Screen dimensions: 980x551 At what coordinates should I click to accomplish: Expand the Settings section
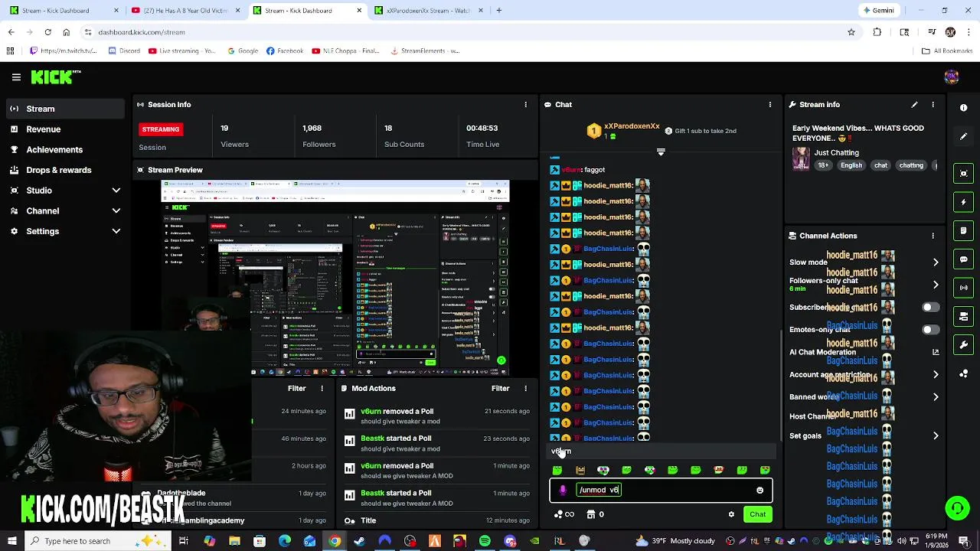[116, 231]
